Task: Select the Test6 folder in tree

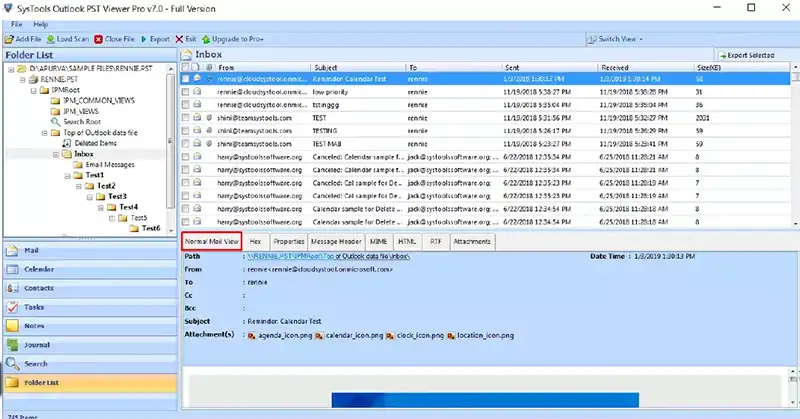Action: (151, 228)
